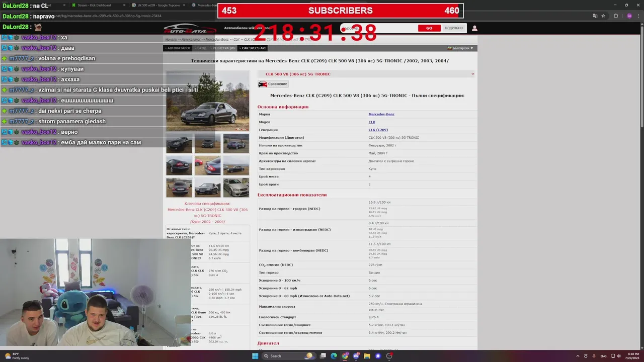Click the microphone icon in system tray
The image size is (644, 362).
point(594,356)
